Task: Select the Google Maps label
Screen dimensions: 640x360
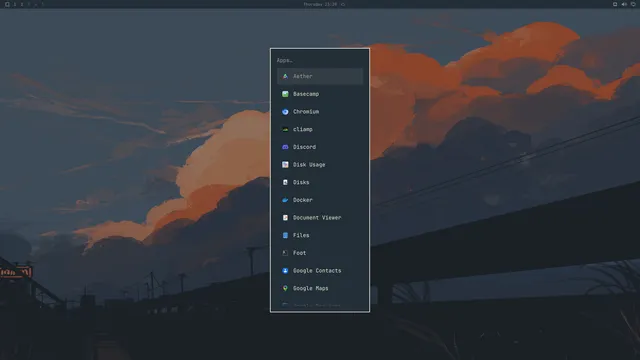Action: [310, 288]
